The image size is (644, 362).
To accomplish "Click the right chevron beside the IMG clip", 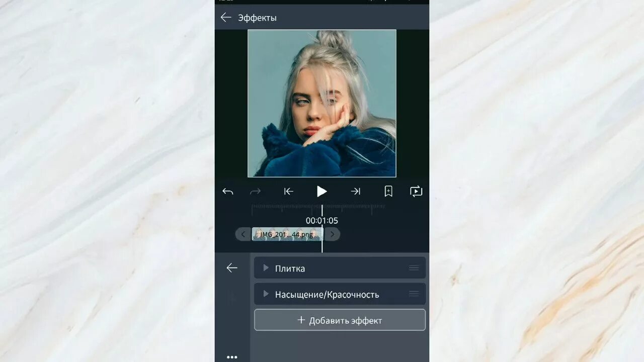I will 332,234.
